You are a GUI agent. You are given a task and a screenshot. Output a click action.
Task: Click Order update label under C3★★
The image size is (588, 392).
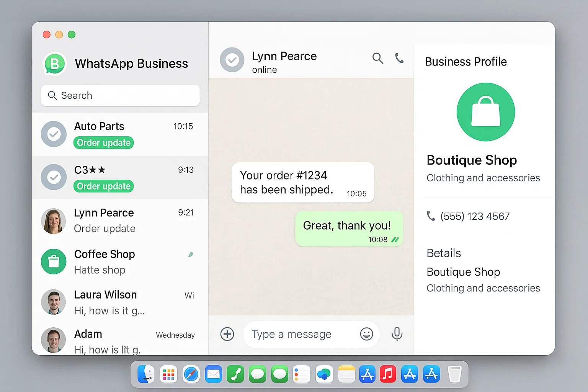(103, 186)
